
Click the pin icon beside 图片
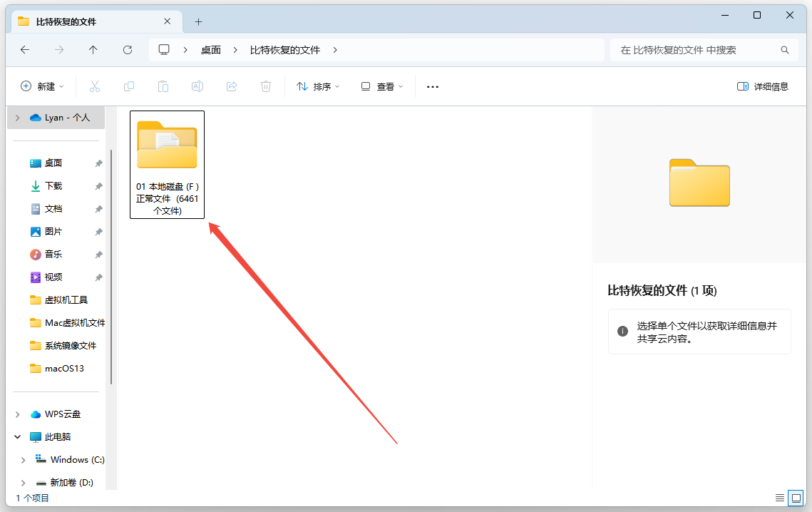98,232
